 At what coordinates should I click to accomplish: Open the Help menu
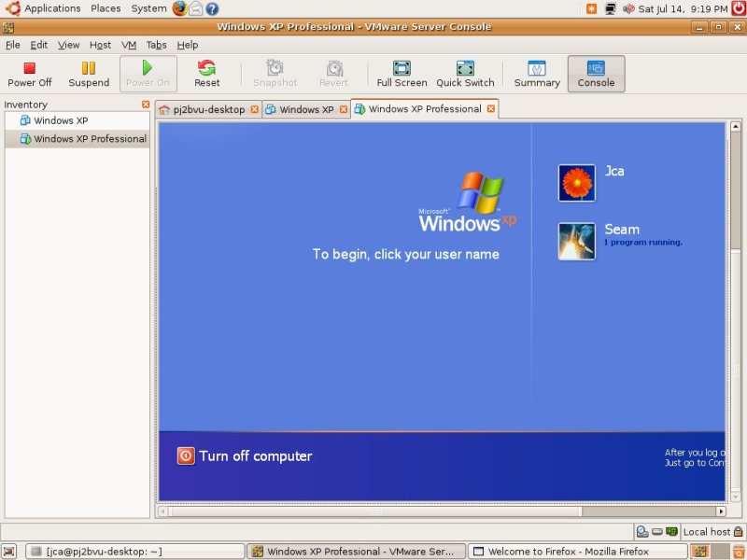pyautogui.click(x=188, y=45)
